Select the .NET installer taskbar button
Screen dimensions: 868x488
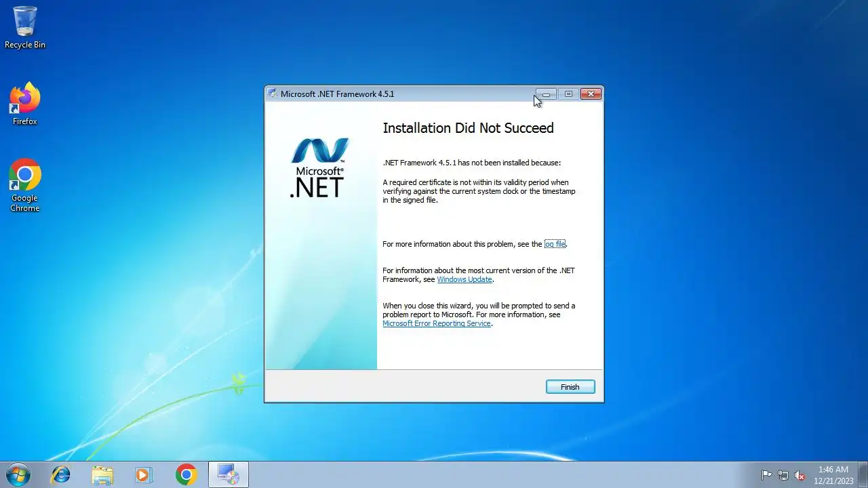229,474
